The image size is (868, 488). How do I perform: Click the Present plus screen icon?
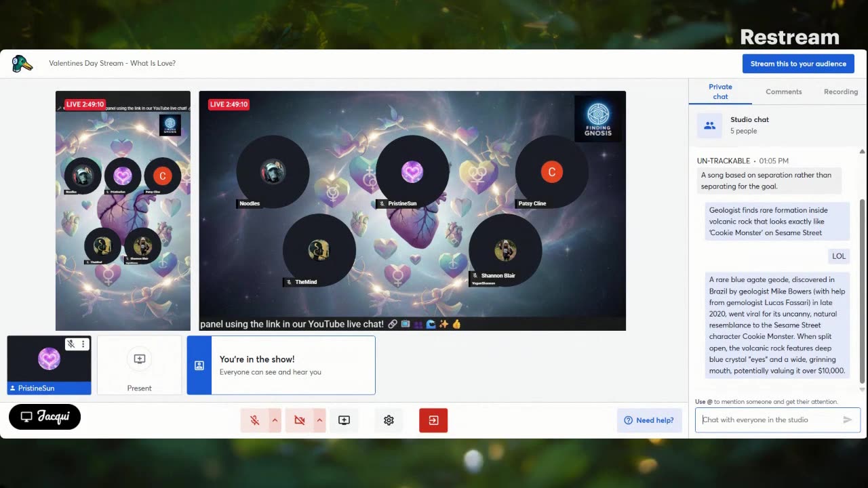coord(139,359)
